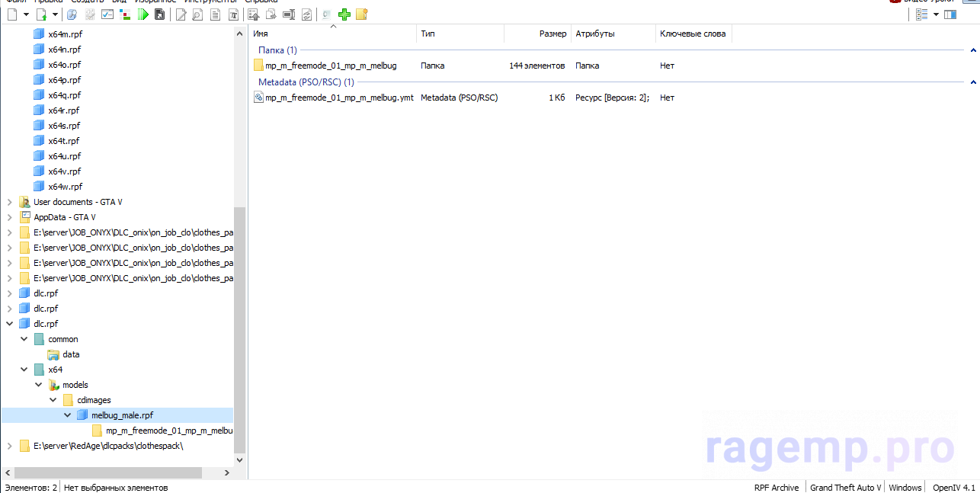
Task: Click the new folder icon with star
Action: 361,14
